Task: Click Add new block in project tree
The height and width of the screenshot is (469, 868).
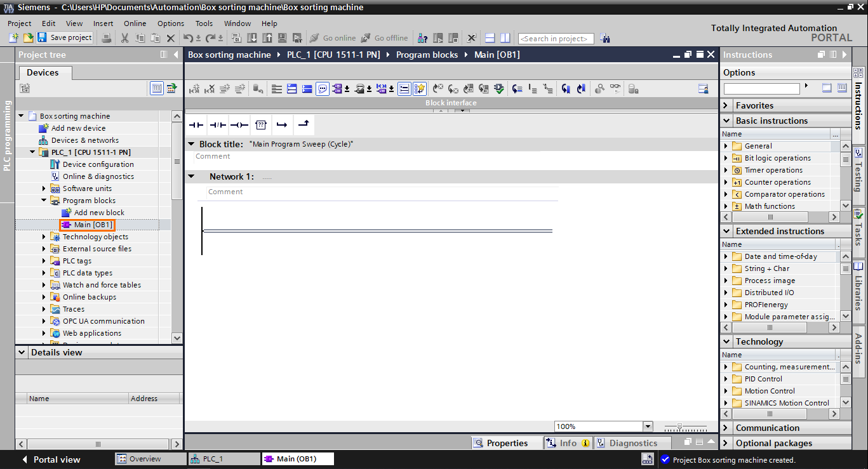Action: (x=99, y=213)
